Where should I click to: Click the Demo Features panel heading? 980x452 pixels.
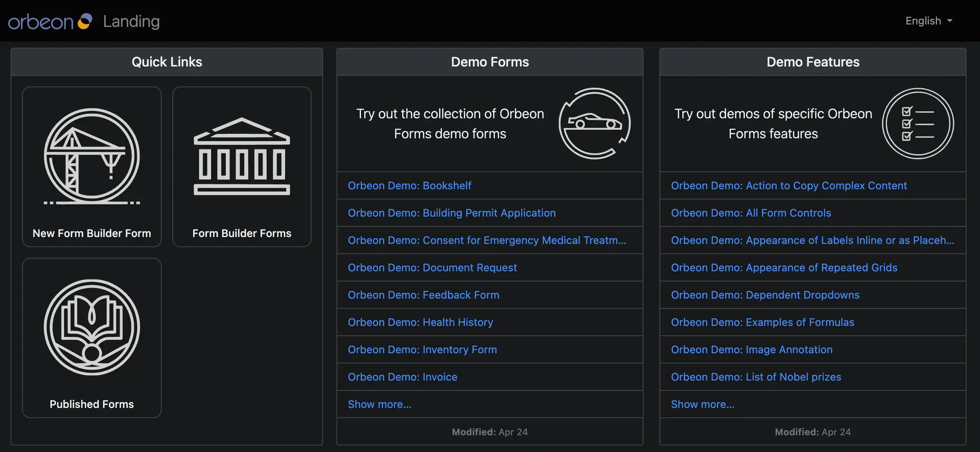coord(813,62)
